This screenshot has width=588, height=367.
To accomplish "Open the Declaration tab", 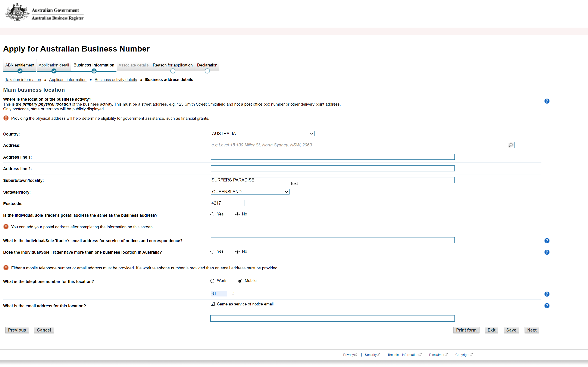I will tap(207, 65).
